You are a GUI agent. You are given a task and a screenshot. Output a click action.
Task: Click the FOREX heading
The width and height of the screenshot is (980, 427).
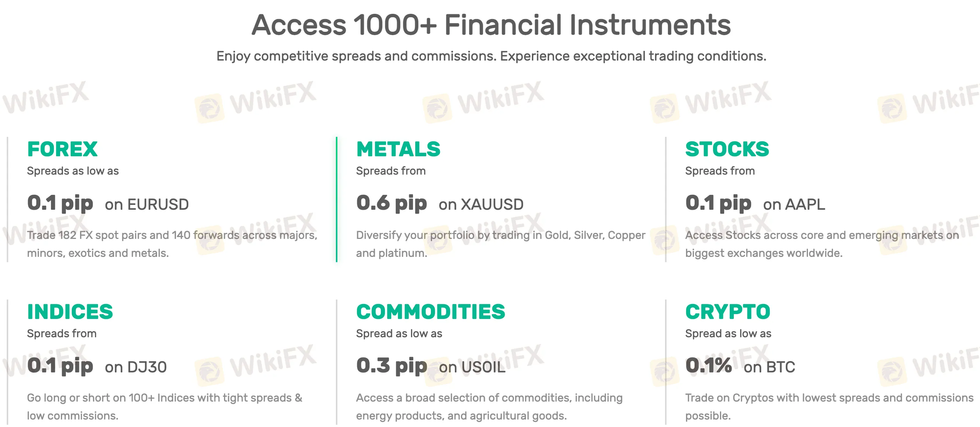click(x=62, y=149)
